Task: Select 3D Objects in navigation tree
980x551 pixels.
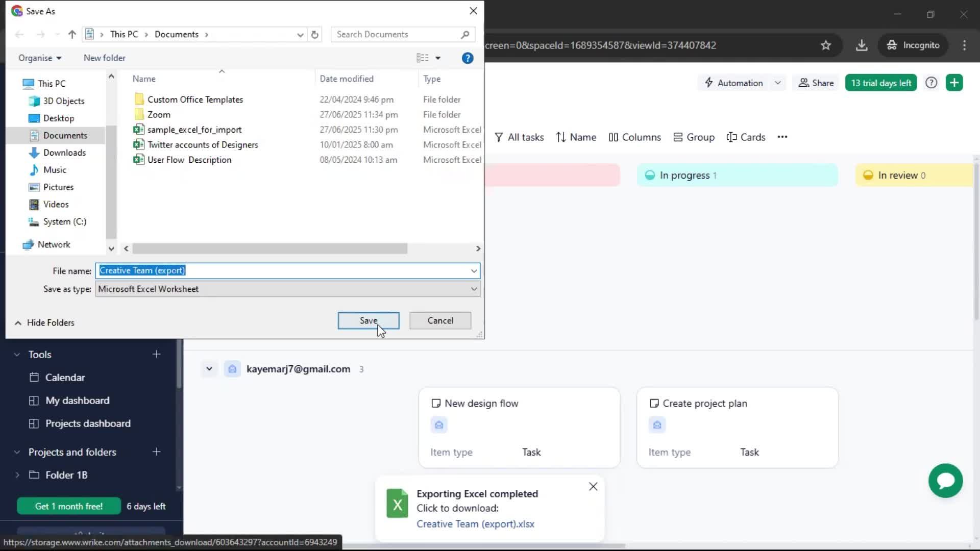Action: 63,101
